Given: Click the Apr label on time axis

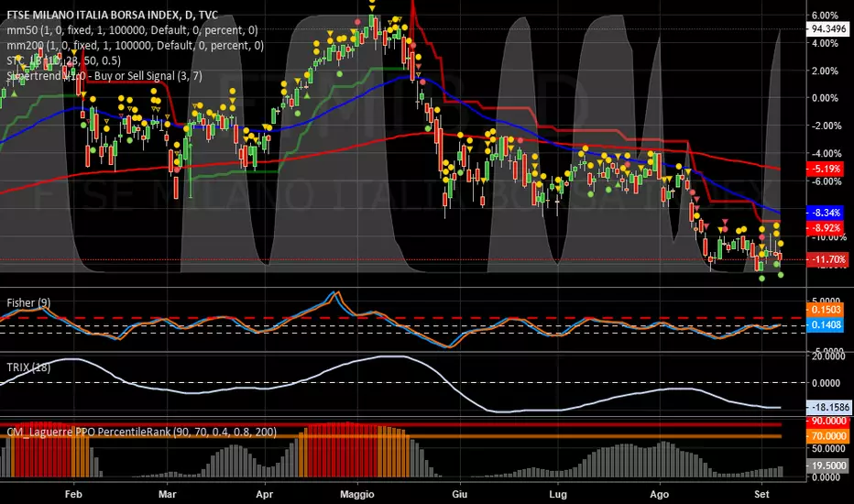Looking at the screenshot, I should 264,494.
